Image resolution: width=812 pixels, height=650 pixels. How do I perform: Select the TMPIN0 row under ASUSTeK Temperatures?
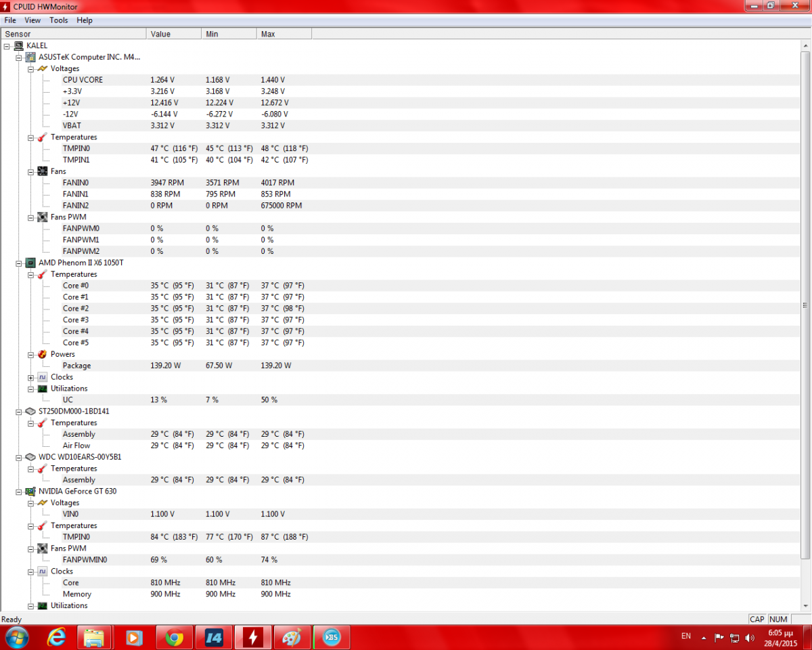[x=76, y=148]
